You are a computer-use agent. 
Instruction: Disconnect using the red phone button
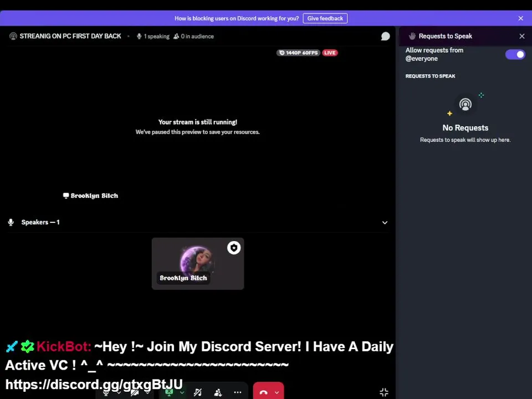[x=264, y=392]
